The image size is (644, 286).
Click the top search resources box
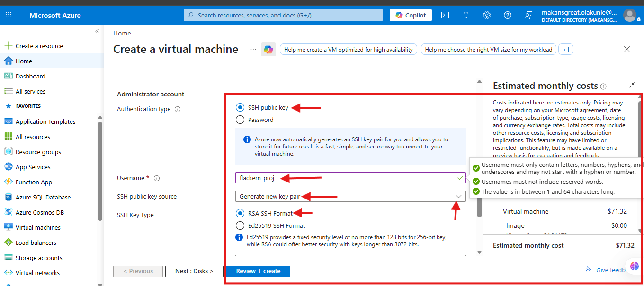click(283, 15)
